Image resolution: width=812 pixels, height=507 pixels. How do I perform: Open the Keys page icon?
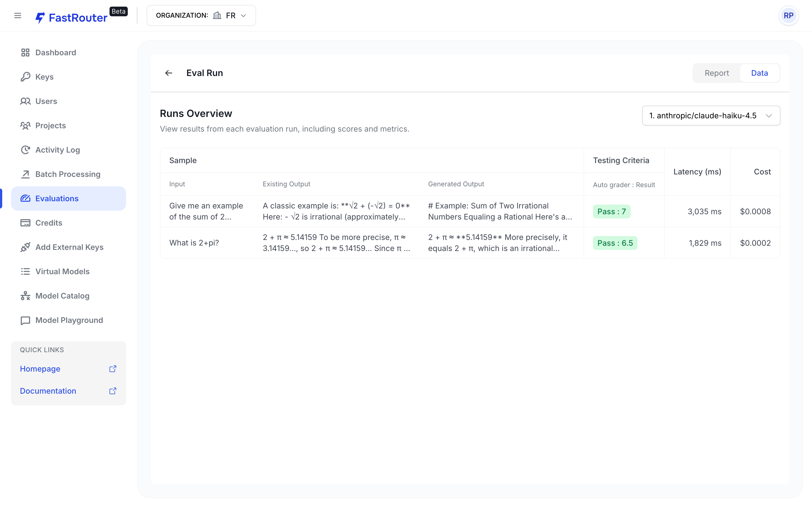click(x=25, y=77)
